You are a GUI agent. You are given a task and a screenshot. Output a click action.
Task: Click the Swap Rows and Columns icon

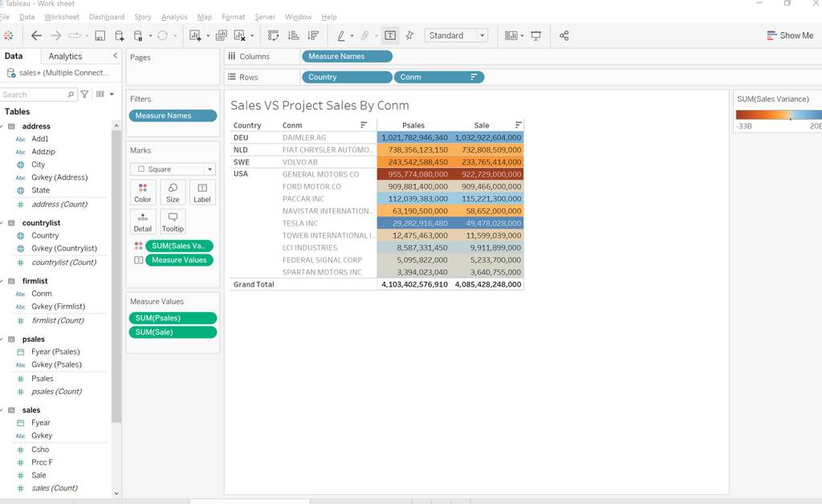click(273, 35)
